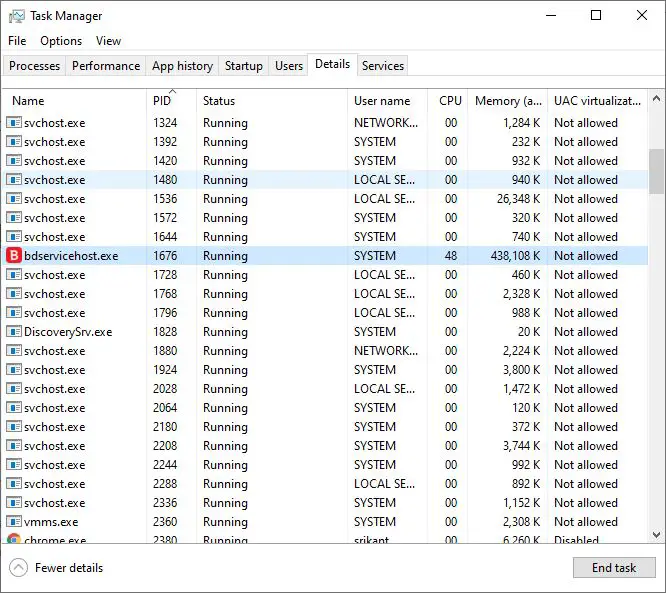
Task: Open the File menu
Action: click(x=17, y=41)
